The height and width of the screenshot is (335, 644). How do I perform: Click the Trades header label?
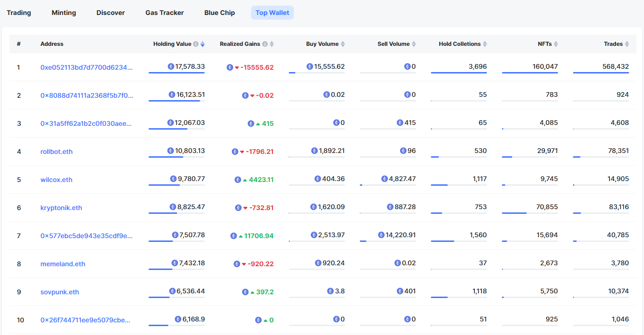[613, 44]
